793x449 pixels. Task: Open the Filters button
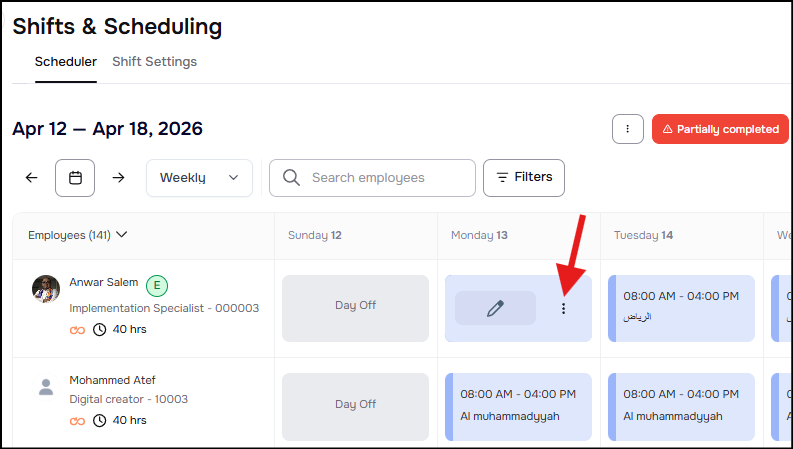524,177
